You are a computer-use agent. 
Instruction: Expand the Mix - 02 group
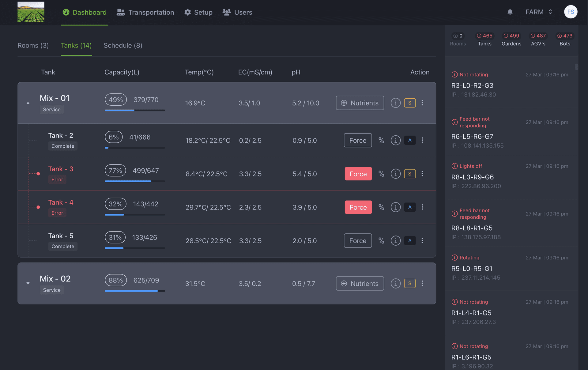(x=28, y=283)
